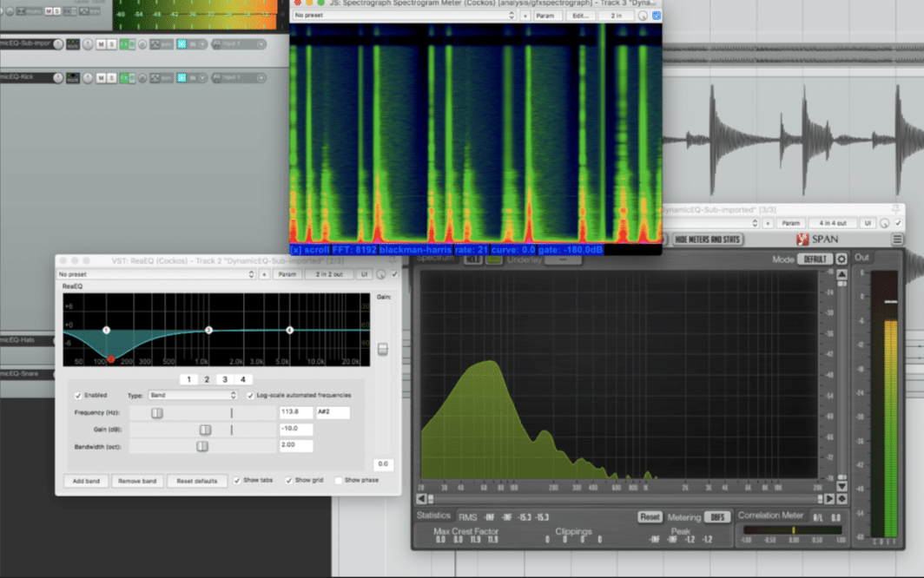Click Hide Meters and Stats button in SPAN
Viewport: 924px width, 578px height.
click(707, 240)
